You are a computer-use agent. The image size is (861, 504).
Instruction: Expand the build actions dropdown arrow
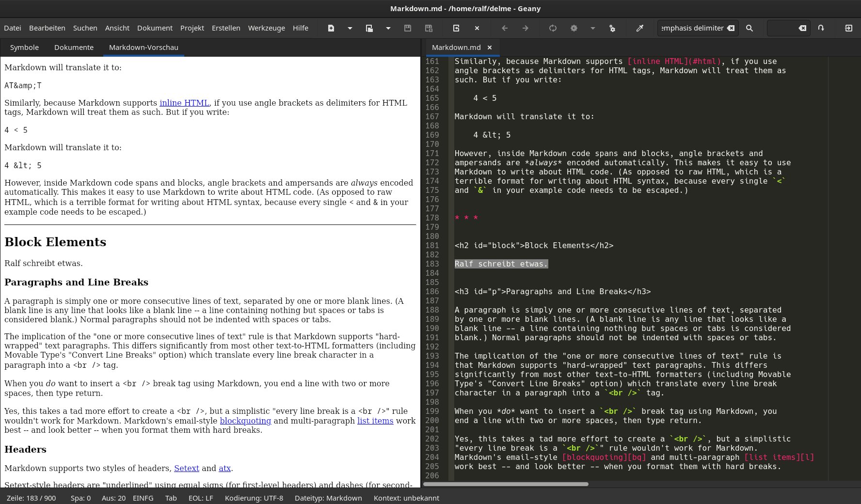point(593,28)
